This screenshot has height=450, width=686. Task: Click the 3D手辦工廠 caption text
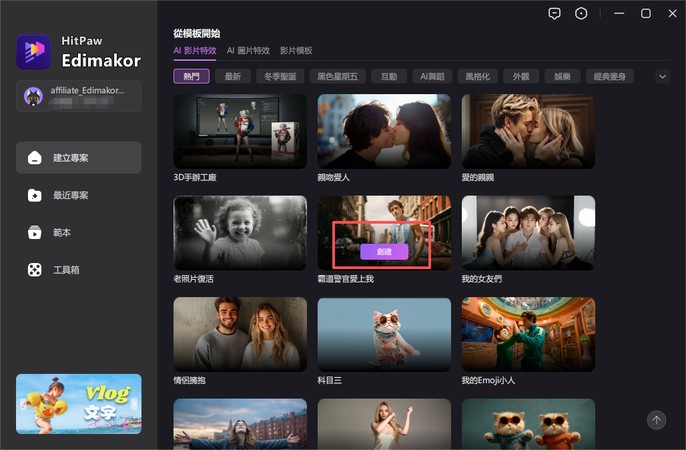(x=195, y=178)
